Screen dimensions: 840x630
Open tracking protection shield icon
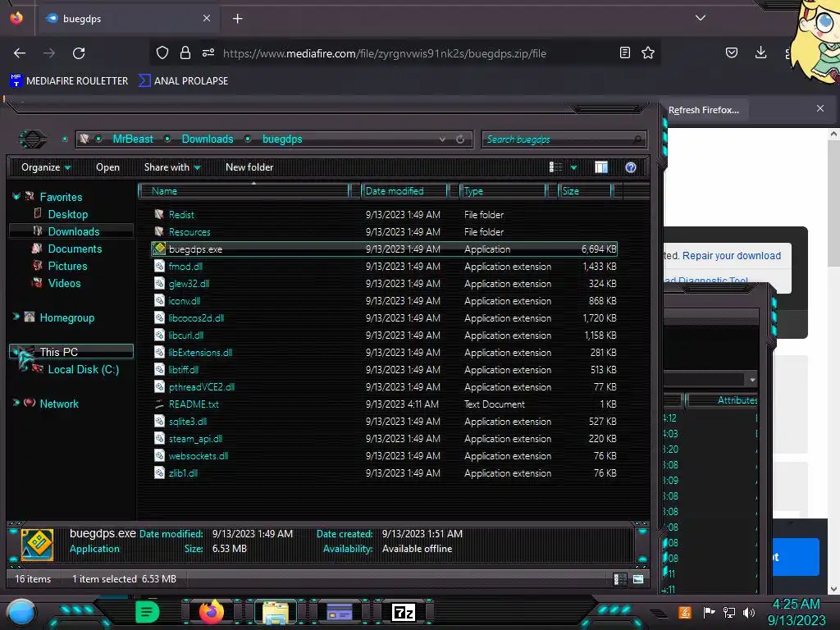pyautogui.click(x=162, y=52)
